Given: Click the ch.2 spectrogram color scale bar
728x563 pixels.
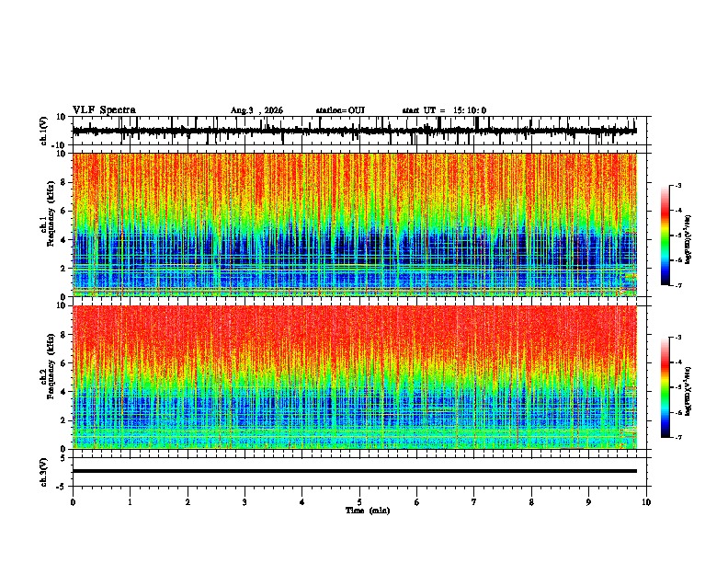Looking at the screenshot, I should coord(665,387).
